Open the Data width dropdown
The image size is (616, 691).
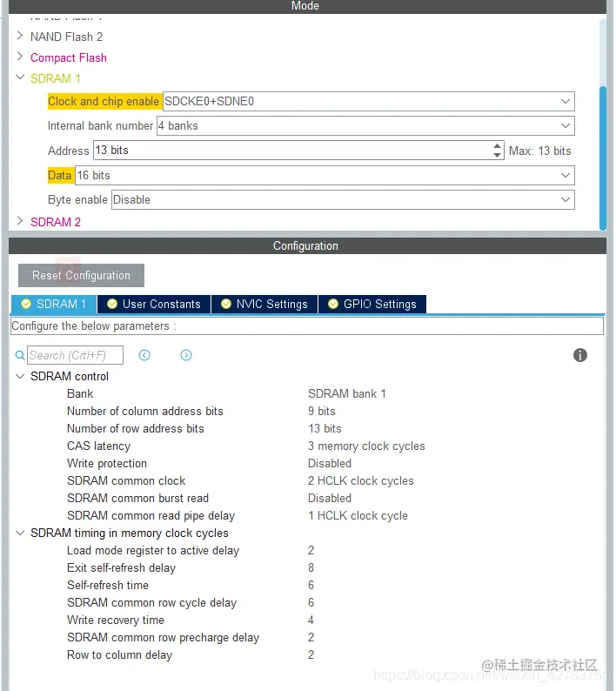(566, 176)
